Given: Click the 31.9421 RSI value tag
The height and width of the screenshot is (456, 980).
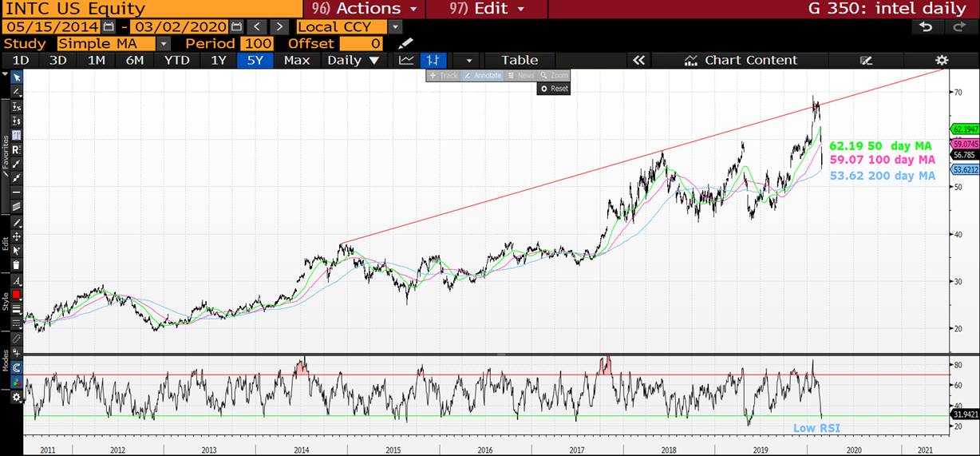Looking at the screenshot, I should 965,414.
